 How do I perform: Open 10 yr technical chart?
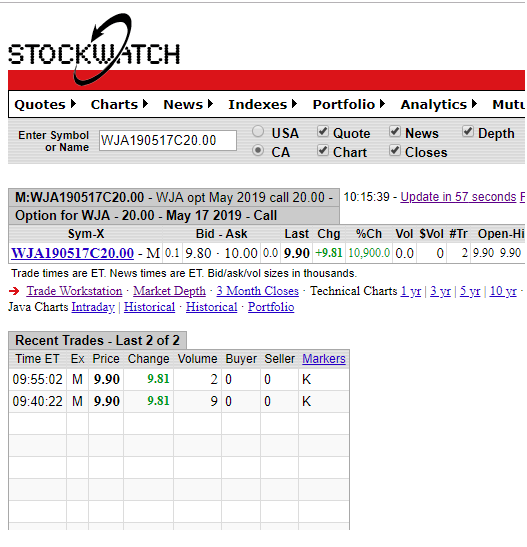[x=503, y=291]
